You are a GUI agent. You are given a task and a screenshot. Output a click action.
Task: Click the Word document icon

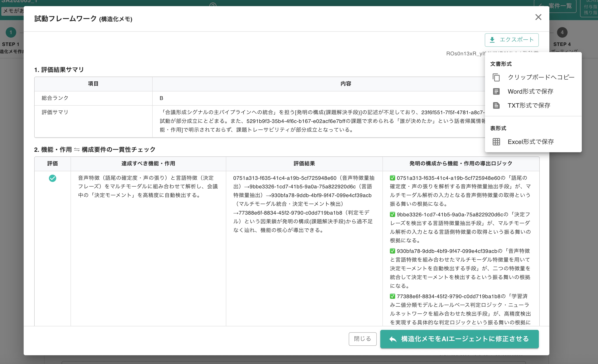496,91
